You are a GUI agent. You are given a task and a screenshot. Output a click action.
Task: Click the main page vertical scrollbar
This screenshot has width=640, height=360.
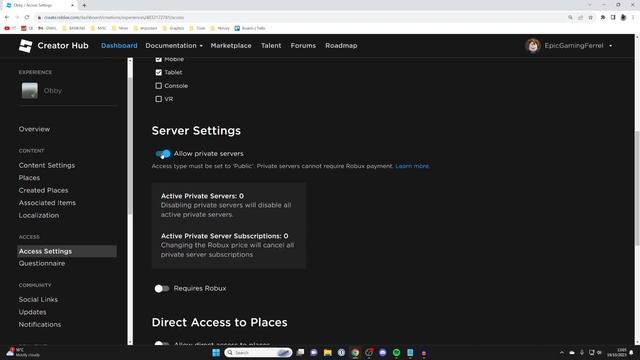click(x=637, y=188)
